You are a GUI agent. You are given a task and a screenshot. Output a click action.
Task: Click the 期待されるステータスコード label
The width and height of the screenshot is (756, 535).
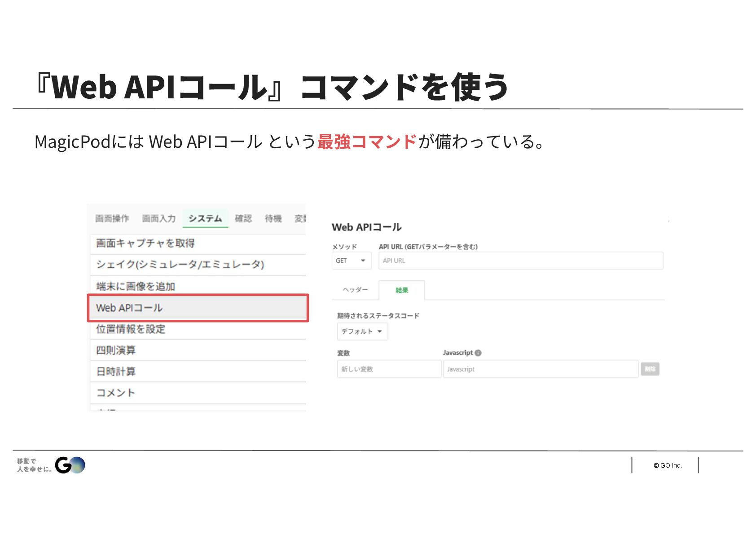point(378,316)
